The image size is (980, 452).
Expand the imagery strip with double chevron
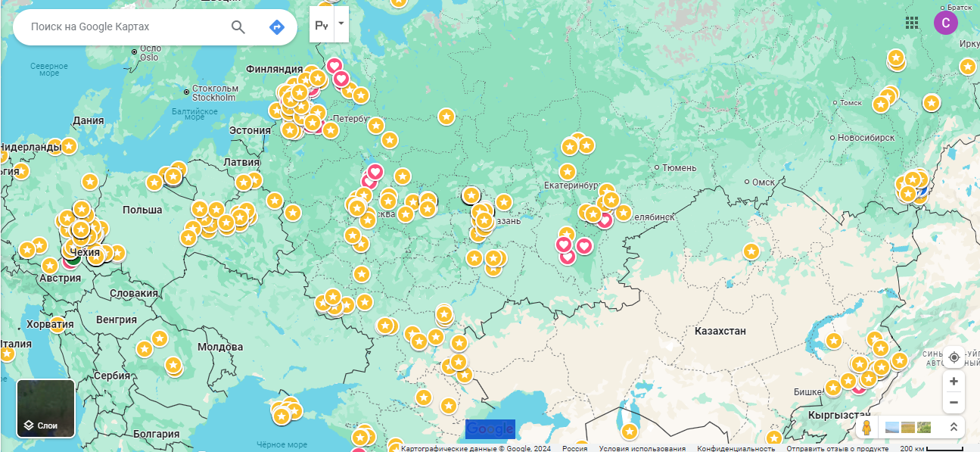pyautogui.click(x=954, y=428)
